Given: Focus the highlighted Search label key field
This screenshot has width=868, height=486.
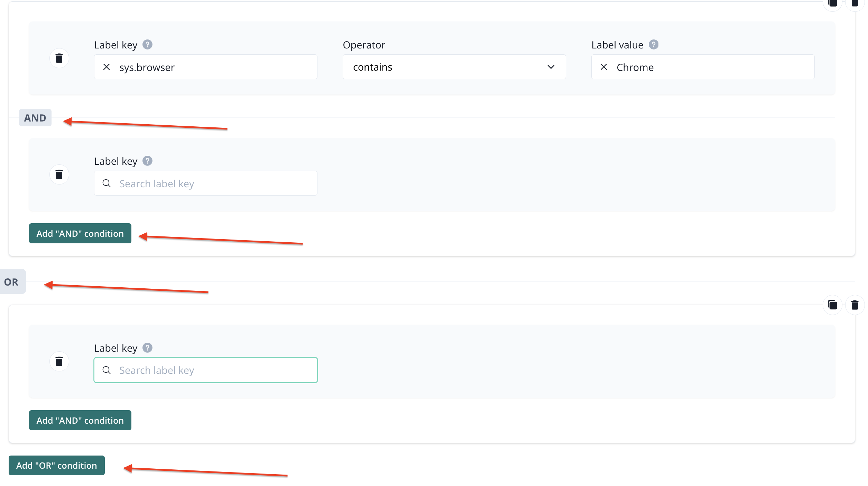Looking at the screenshot, I should click(x=214, y=370).
